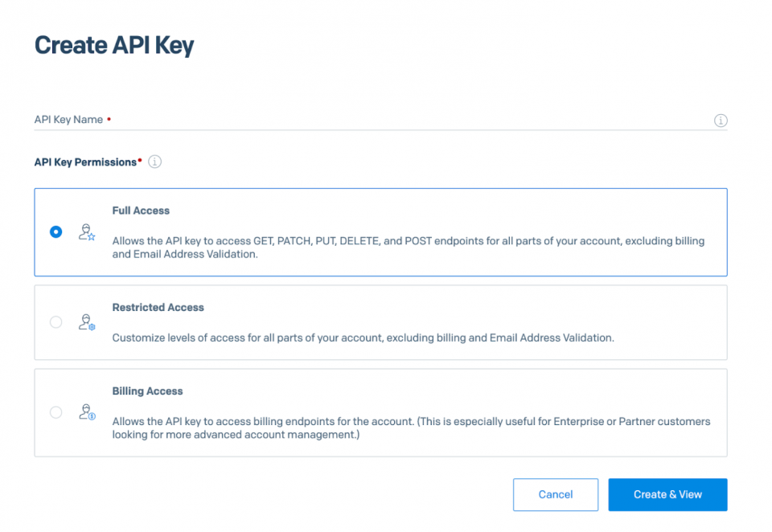The image size is (772, 532).
Task: Click the info icon in API Key Name field
Action: point(721,121)
